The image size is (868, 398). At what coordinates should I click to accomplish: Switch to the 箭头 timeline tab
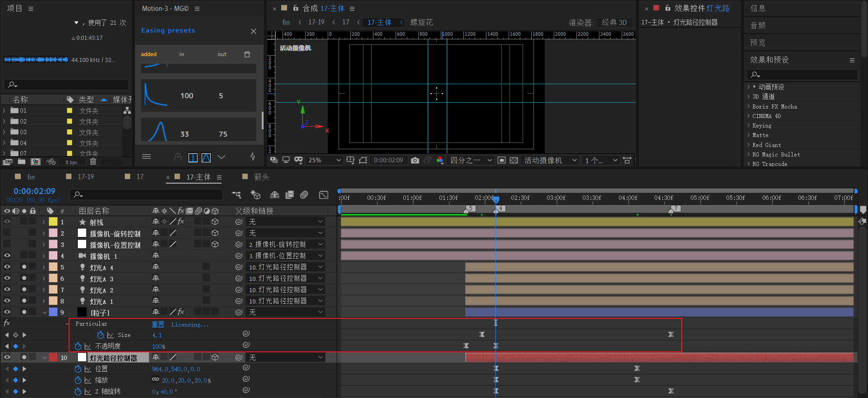click(261, 177)
